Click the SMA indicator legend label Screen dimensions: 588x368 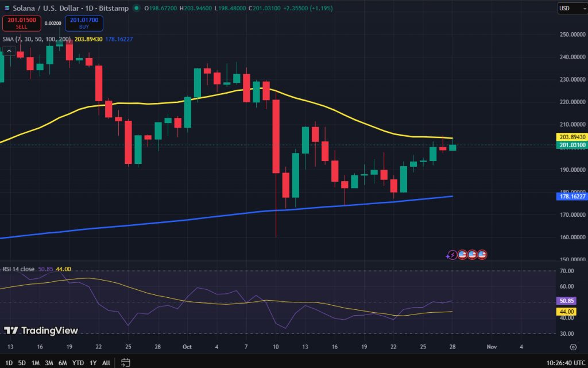37,39
